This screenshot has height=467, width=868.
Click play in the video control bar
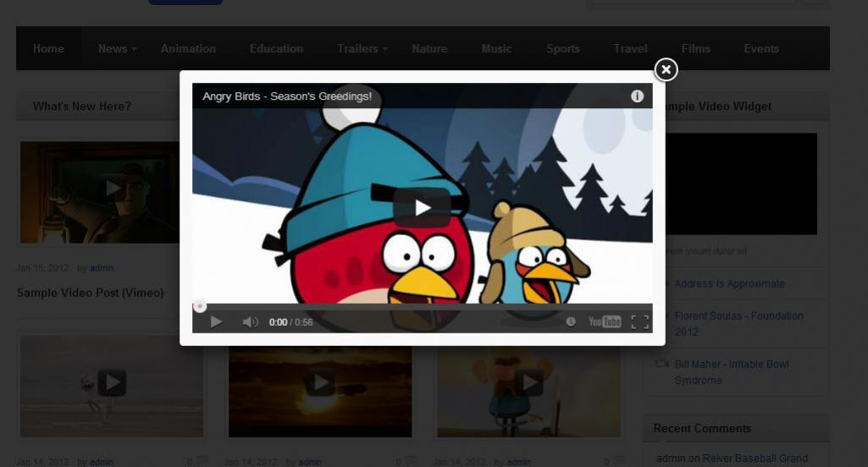coord(216,321)
